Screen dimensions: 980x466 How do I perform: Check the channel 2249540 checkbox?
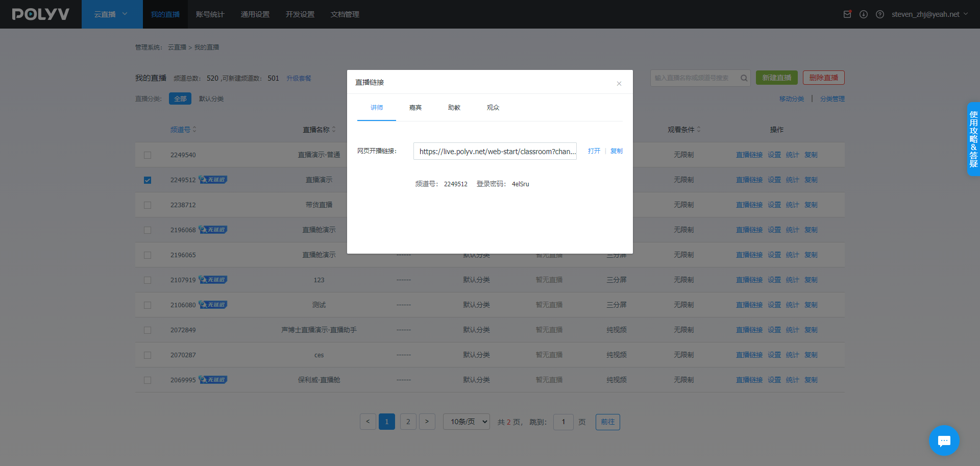[148, 155]
